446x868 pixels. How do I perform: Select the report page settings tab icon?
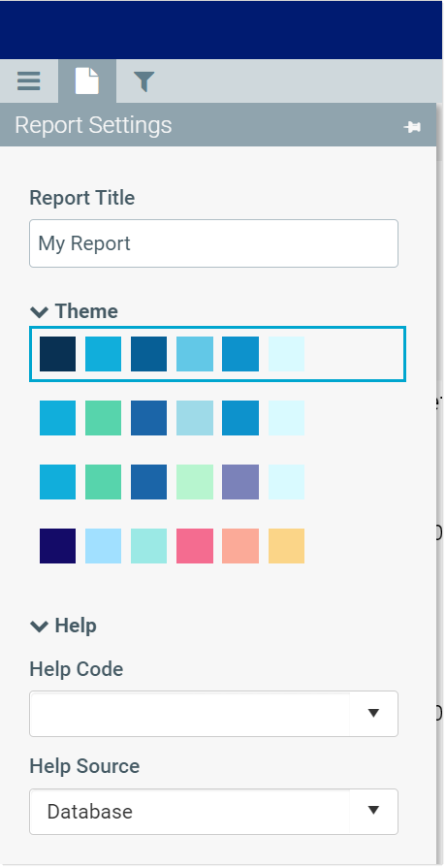(87, 80)
